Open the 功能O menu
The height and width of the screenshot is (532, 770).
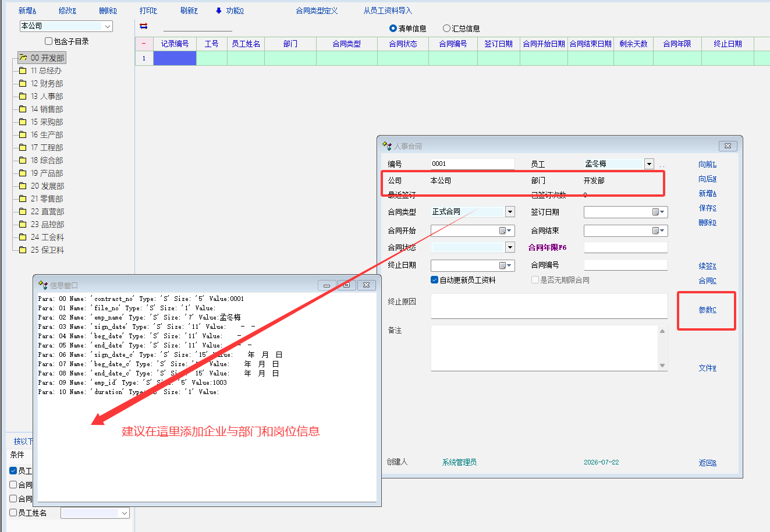(x=230, y=10)
